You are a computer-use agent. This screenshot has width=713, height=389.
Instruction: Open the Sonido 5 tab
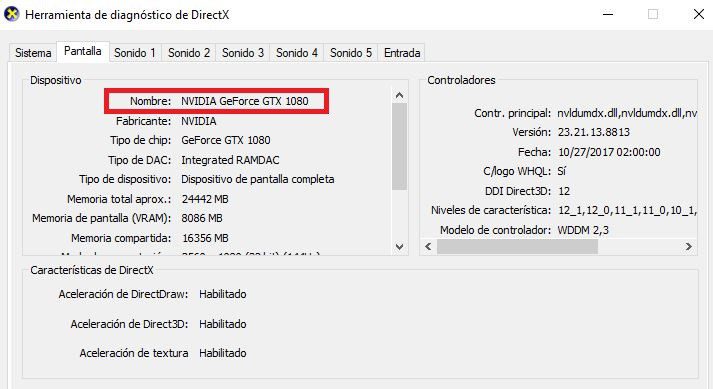351,53
